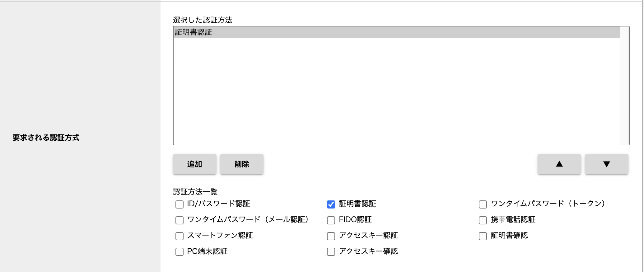Enable the 証明書確認 checkbox
Viewport: 644px width, 272px height.
pos(483,236)
